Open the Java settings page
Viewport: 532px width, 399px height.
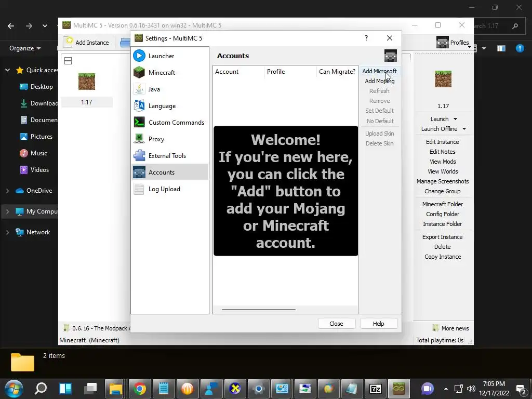(x=170, y=89)
